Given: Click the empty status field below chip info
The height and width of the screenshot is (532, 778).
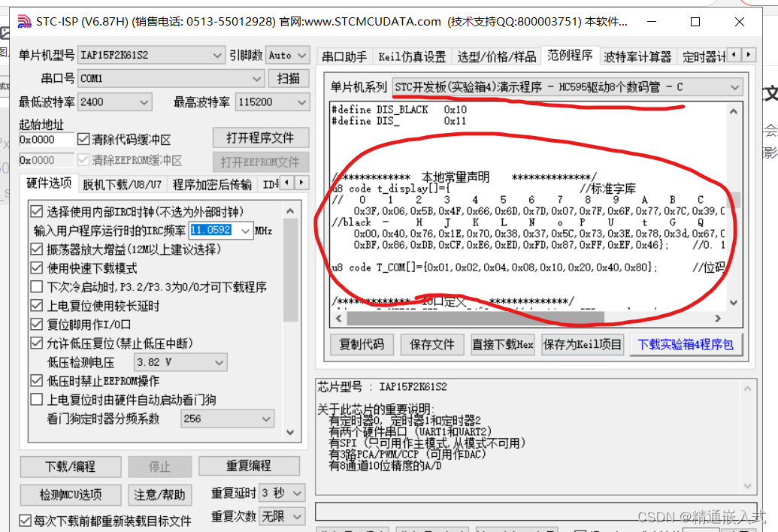Looking at the screenshot, I should 536,511.
